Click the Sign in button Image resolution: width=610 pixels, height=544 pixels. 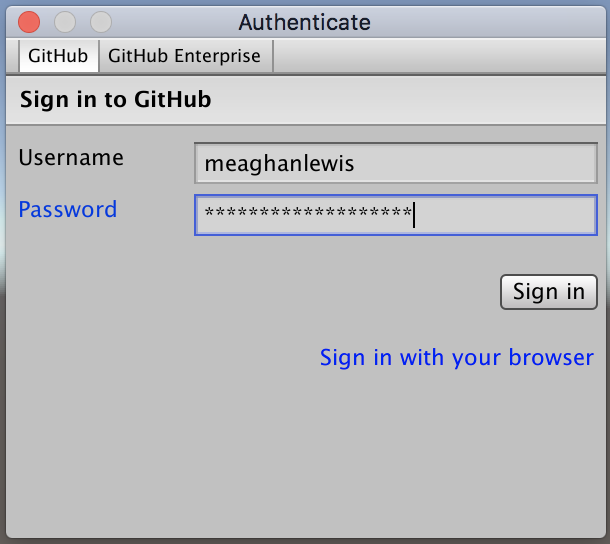tap(549, 292)
